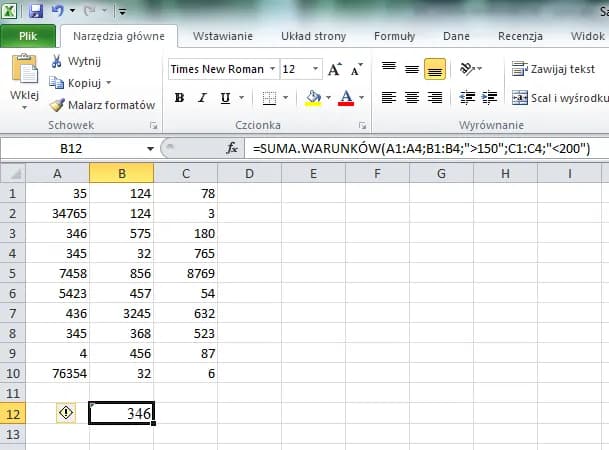The width and height of the screenshot is (609, 450).
Task: Click the Undo arrow icon
Action: click(58, 13)
